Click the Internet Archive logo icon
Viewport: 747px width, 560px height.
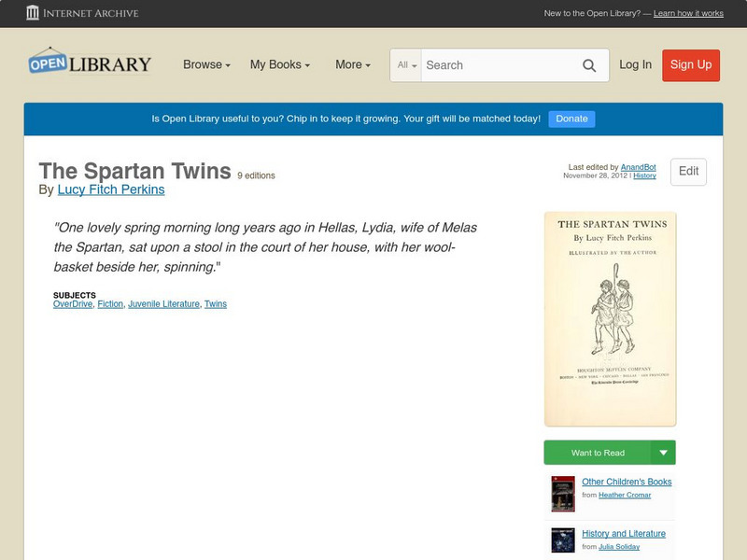click(33, 13)
